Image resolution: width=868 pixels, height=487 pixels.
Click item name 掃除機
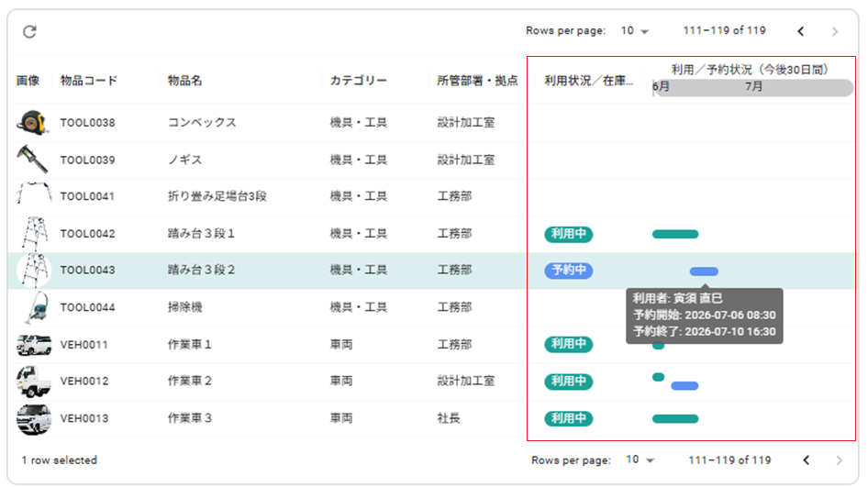tap(185, 307)
